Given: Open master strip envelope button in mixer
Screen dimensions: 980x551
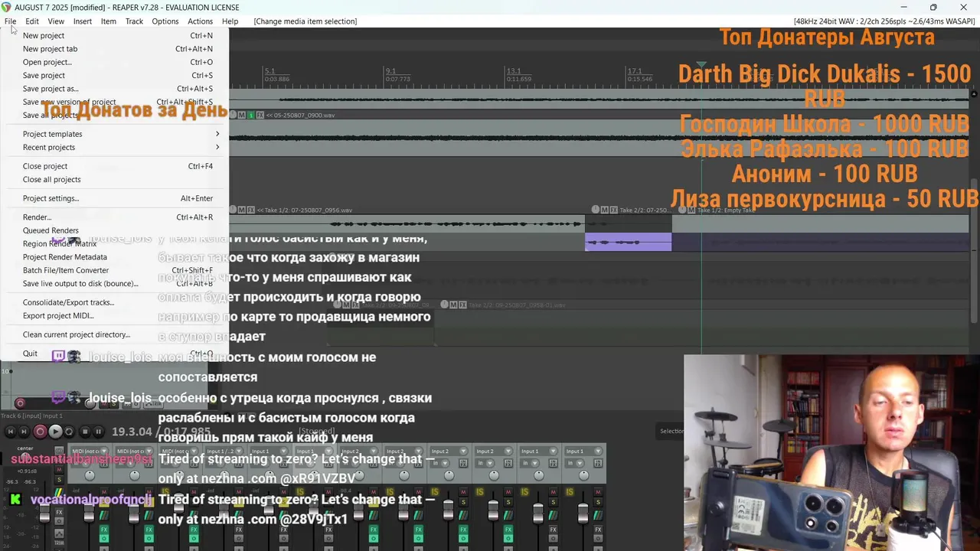Looking at the screenshot, I should click(x=59, y=533).
